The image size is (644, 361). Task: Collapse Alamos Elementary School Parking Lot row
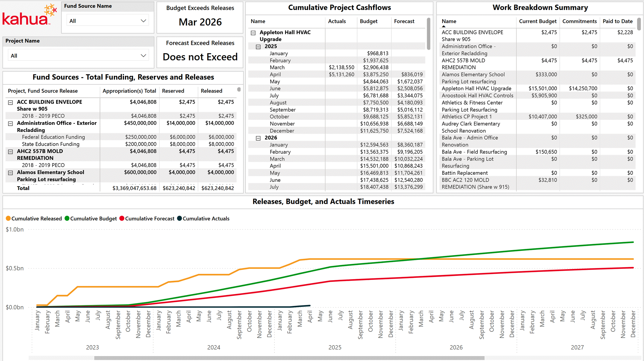[11, 173]
